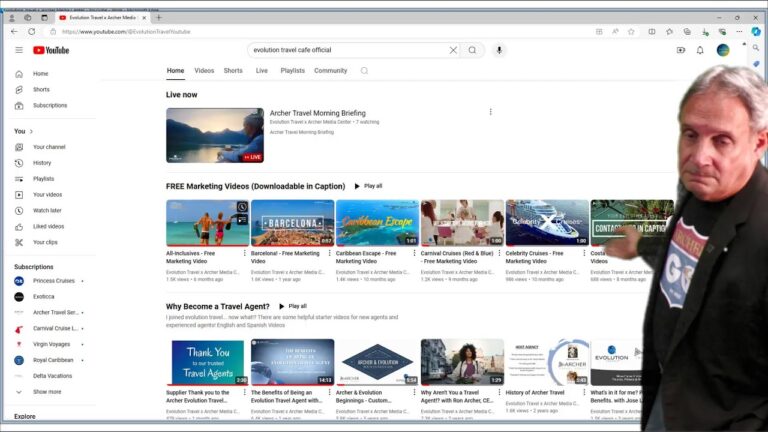Open the Archer & Evolution Beginnings thumbnail
The image size is (768, 432).
pos(377,362)
